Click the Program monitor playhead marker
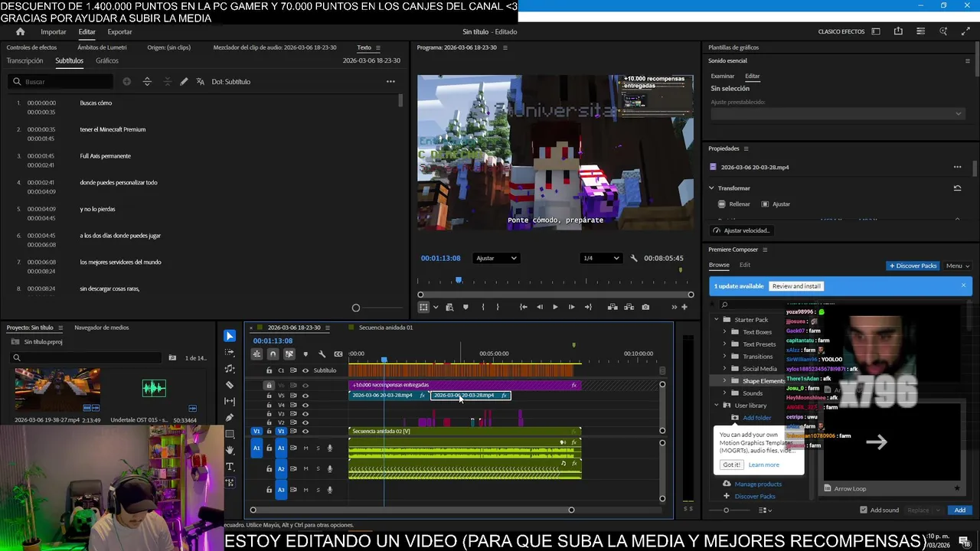The width and height of the screenshot is (980, 551). [x=459, y=281]
